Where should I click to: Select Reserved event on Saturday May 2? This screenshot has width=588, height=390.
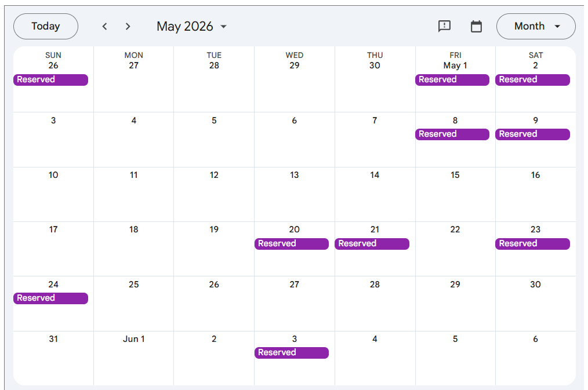coord(532,80)
